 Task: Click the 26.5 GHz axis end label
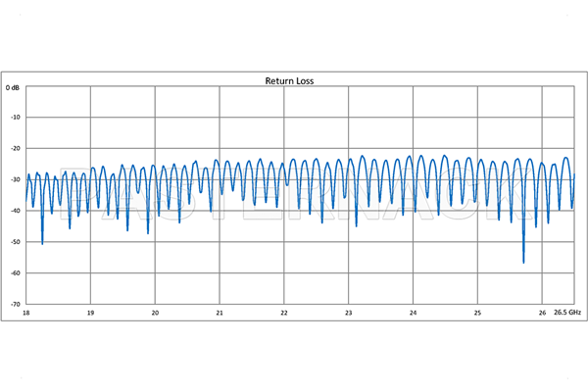565,314
